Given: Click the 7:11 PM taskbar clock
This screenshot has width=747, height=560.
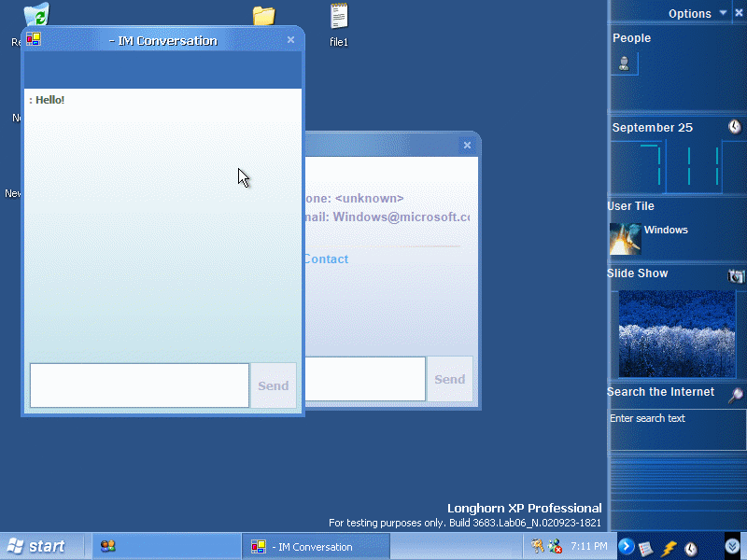Looking at the screenshot, I should pyautogui.click(x=589, y=546).
